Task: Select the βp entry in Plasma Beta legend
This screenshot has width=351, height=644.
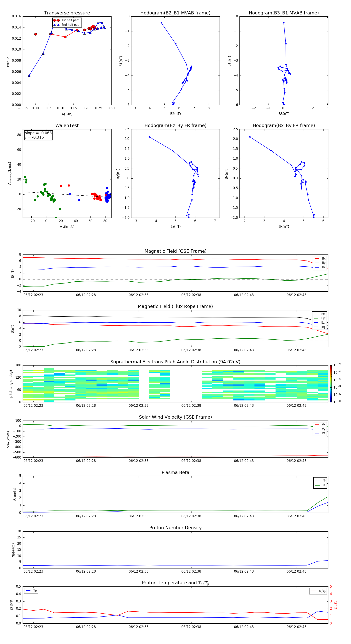Action: pyautogui.click(x=320, y=480)
